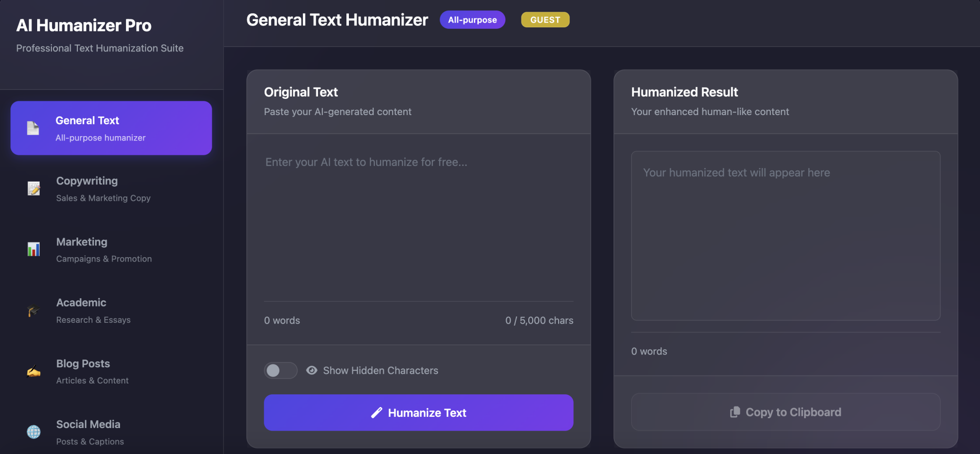Select the Marketing bar chart icon
The width and height of the screenshot is (980, 454).
click(33, 249)
